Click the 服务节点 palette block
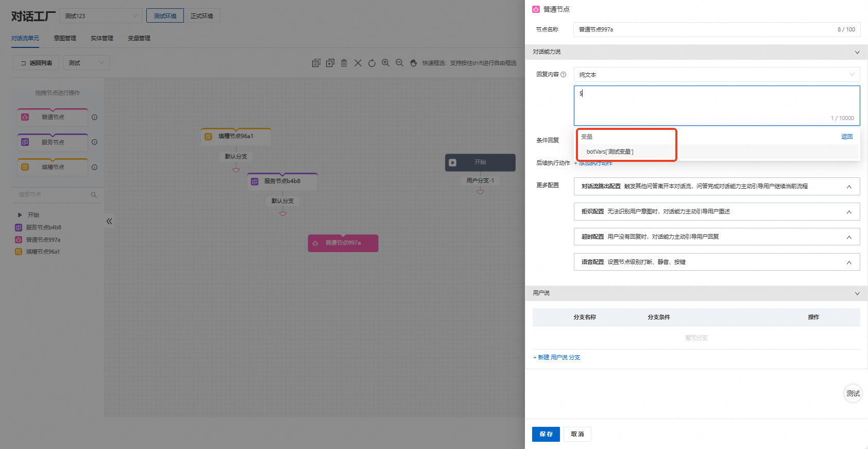Viewport: 868px width, 449px height. point(53,142)
